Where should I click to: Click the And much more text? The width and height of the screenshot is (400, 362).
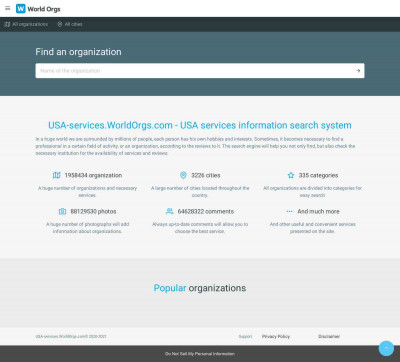318,211
